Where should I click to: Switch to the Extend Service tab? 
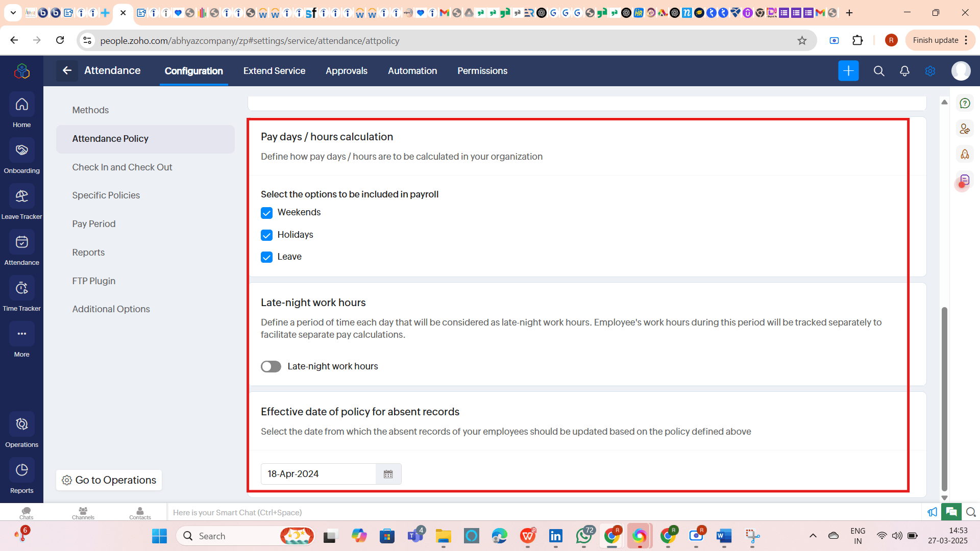(x=274, y=71)
